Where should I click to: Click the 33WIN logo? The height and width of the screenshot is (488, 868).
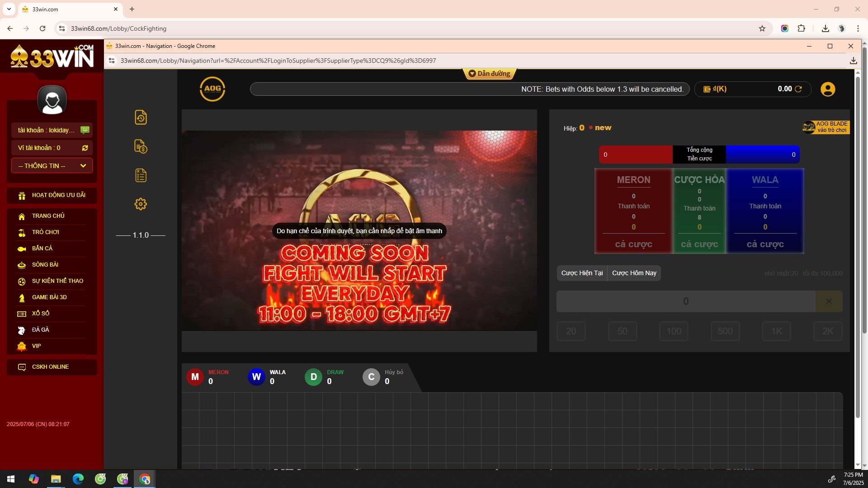52,56
